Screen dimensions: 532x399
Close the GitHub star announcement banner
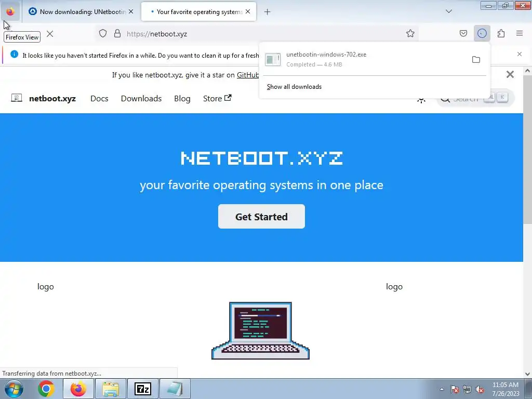510,74
